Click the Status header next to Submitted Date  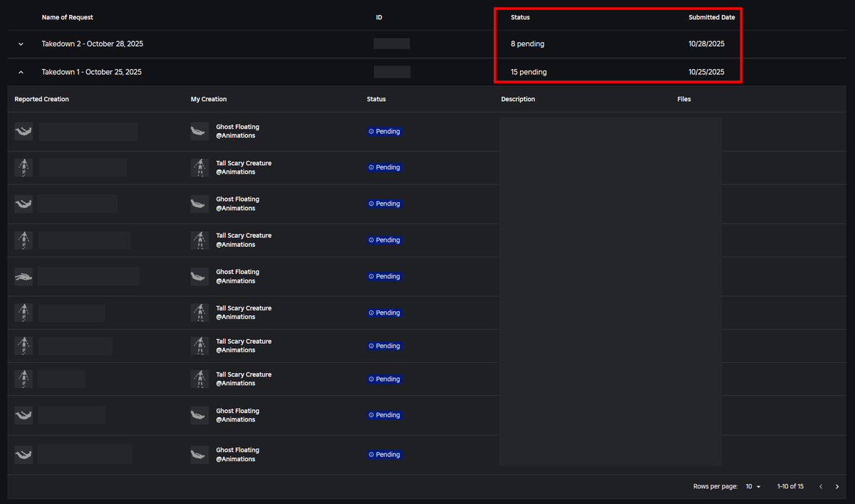coord(520,17)
